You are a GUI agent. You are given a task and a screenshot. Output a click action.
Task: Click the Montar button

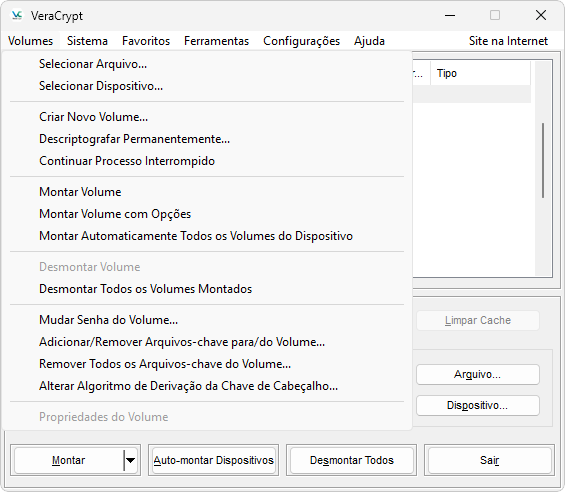tap(68, 460)
